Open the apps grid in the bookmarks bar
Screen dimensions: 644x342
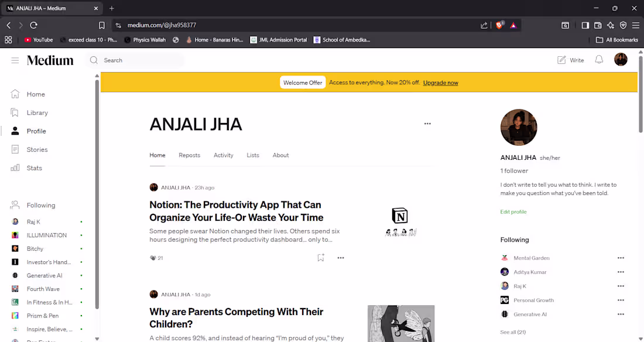(x=8, y=40)
